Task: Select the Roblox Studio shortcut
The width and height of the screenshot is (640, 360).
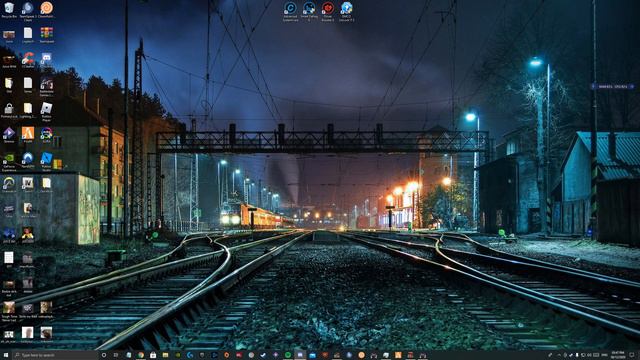Action: coord(47,161)
